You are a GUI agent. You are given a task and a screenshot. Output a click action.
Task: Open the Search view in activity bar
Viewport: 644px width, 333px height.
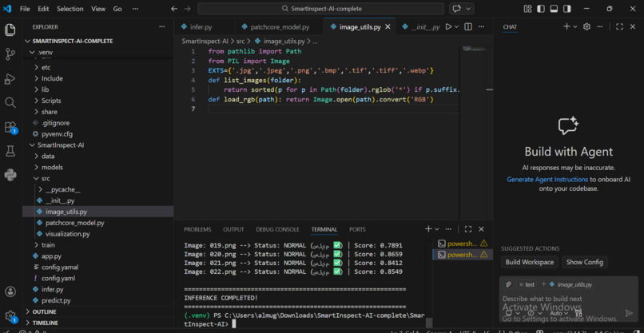[x=10, y=102]
